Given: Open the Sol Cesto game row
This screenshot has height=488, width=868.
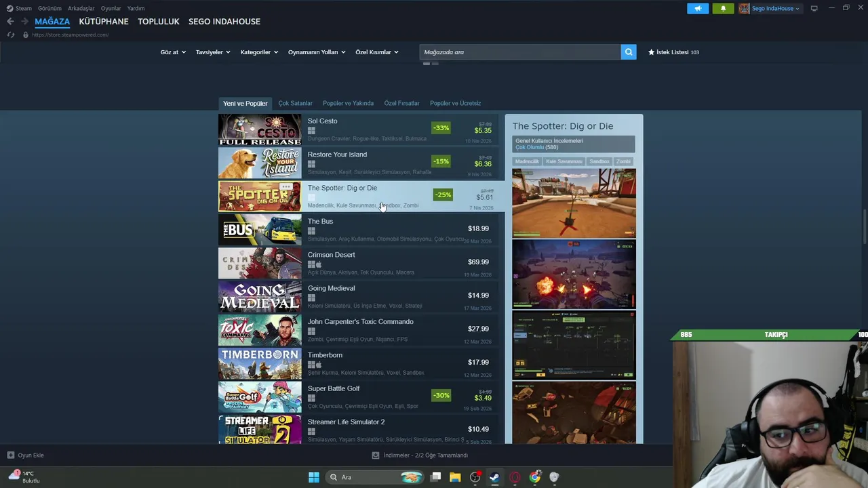Looking at the screenshot, I should [358, 129].
